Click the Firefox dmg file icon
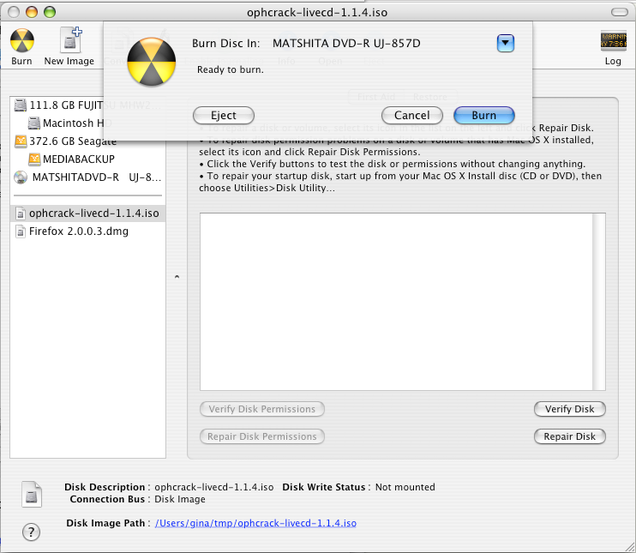This screenshot has height=553, width=636. [x=20, y=231]
